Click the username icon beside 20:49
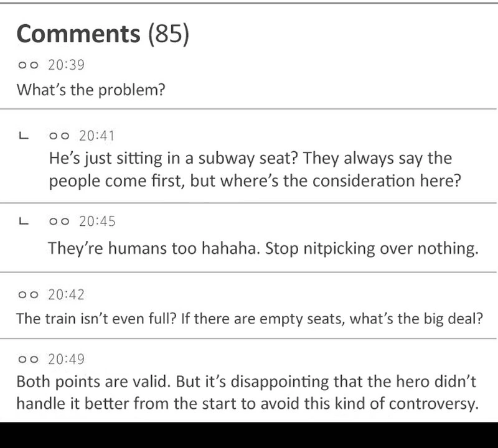The image size is (498, 448). (x=28, y=360)
